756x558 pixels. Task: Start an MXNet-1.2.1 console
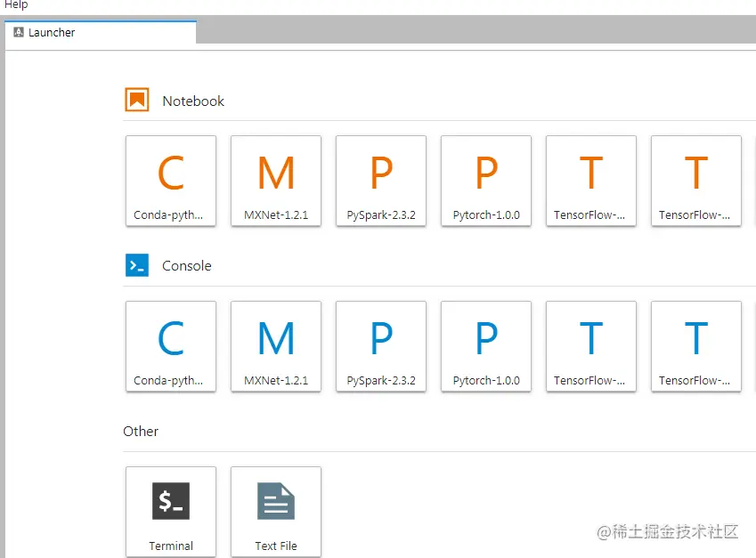pos(276,346)
